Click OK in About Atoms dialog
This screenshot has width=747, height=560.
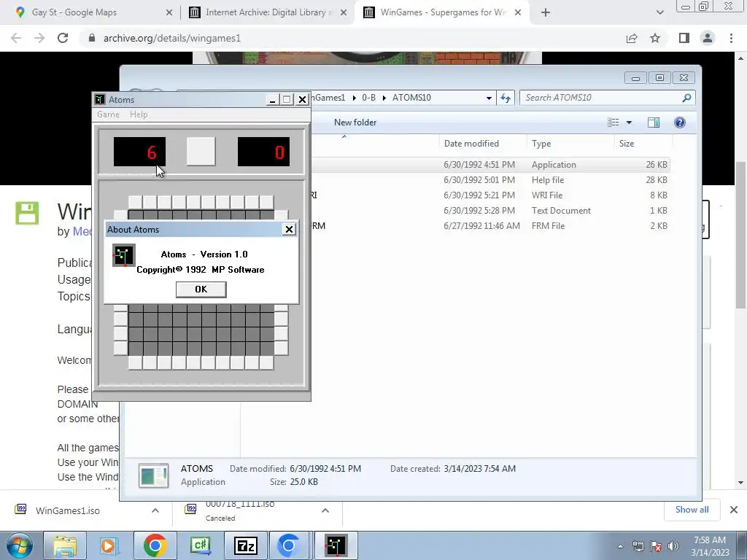tap(201, 289)
